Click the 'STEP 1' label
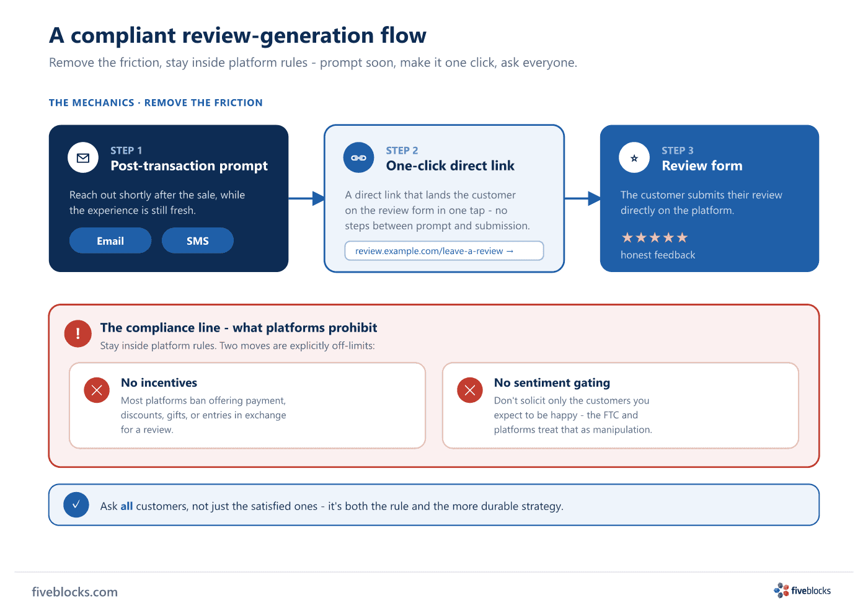 click(x=126, y=151)
